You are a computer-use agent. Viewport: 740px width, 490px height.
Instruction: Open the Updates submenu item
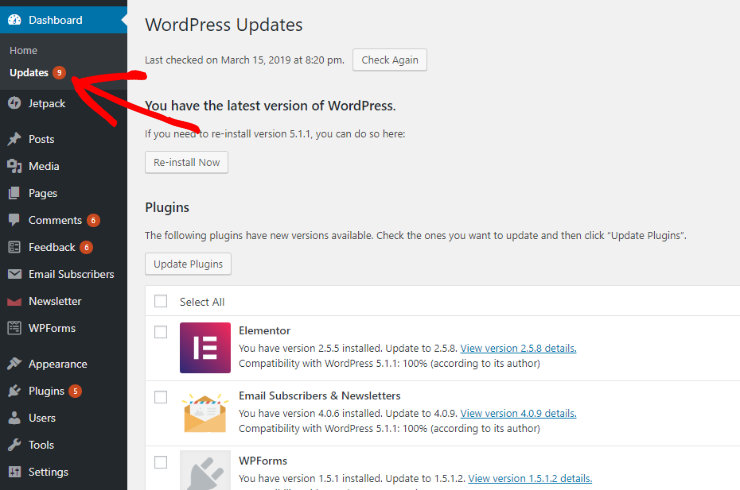(x=29, y=73)
